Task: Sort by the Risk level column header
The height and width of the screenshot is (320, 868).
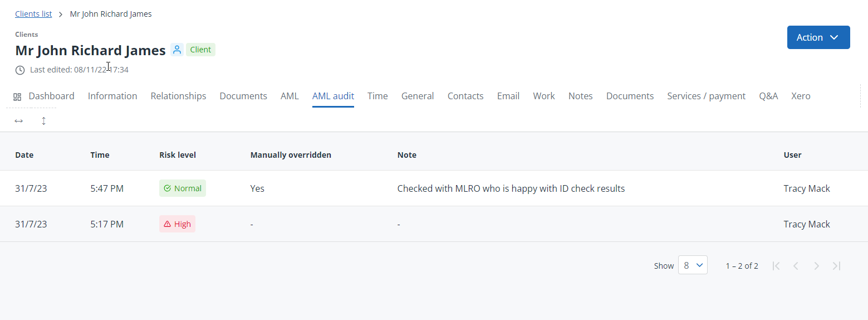Action: 178,155
